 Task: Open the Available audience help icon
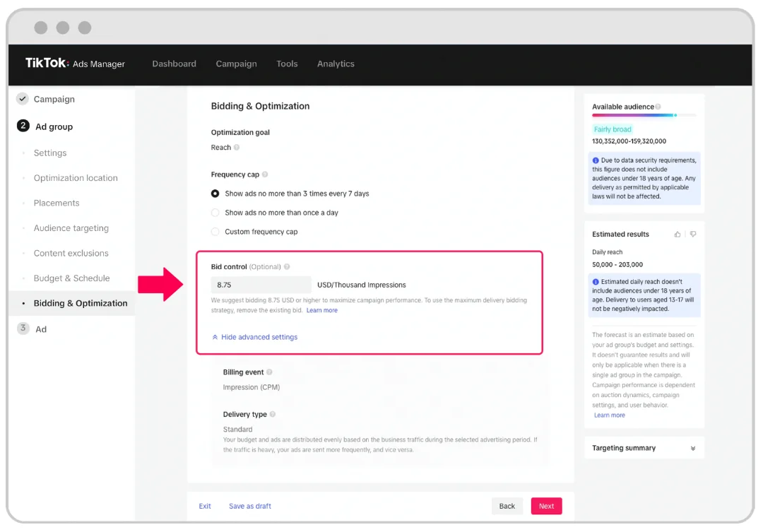coord(658,107)
